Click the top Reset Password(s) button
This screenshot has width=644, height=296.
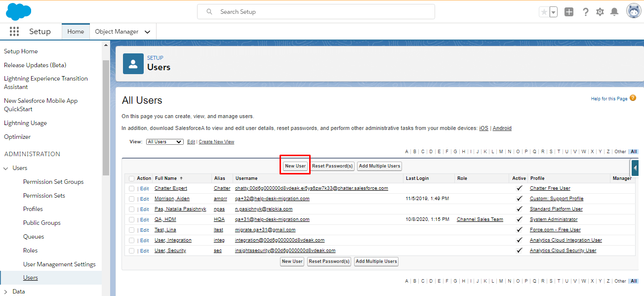pyautogui.click(x=333, y=166)
